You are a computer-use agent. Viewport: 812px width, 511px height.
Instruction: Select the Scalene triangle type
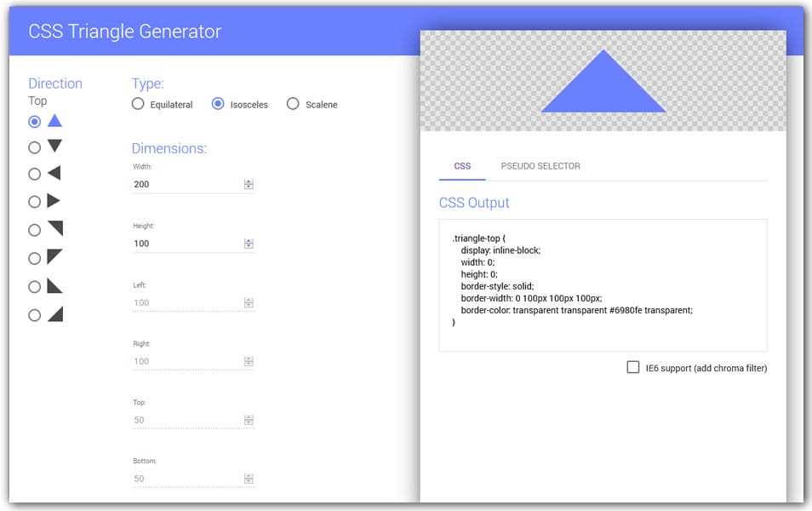293,103
